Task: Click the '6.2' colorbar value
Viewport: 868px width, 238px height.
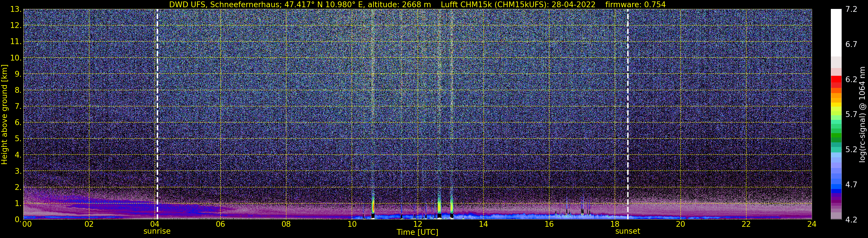Action: point(851,80)
